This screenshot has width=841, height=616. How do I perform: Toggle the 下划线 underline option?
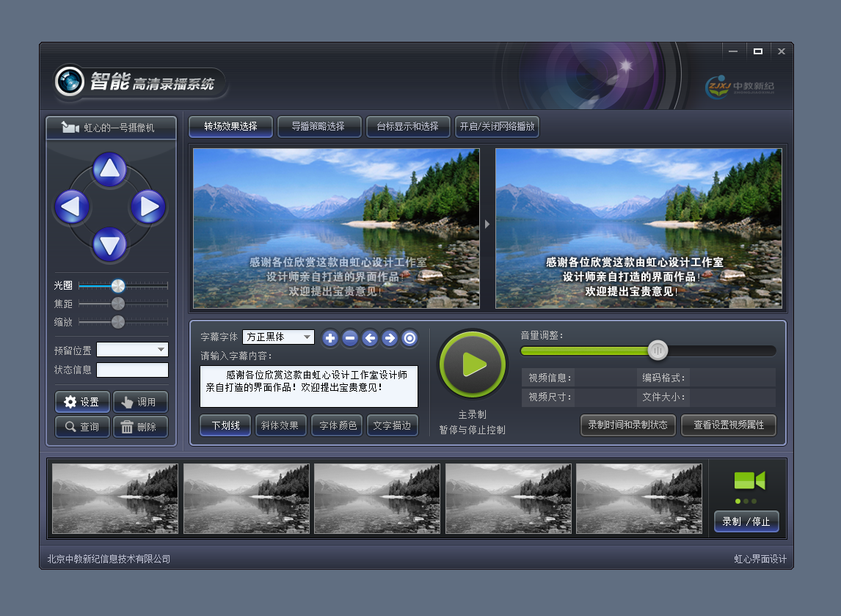[x=225, y=425]
